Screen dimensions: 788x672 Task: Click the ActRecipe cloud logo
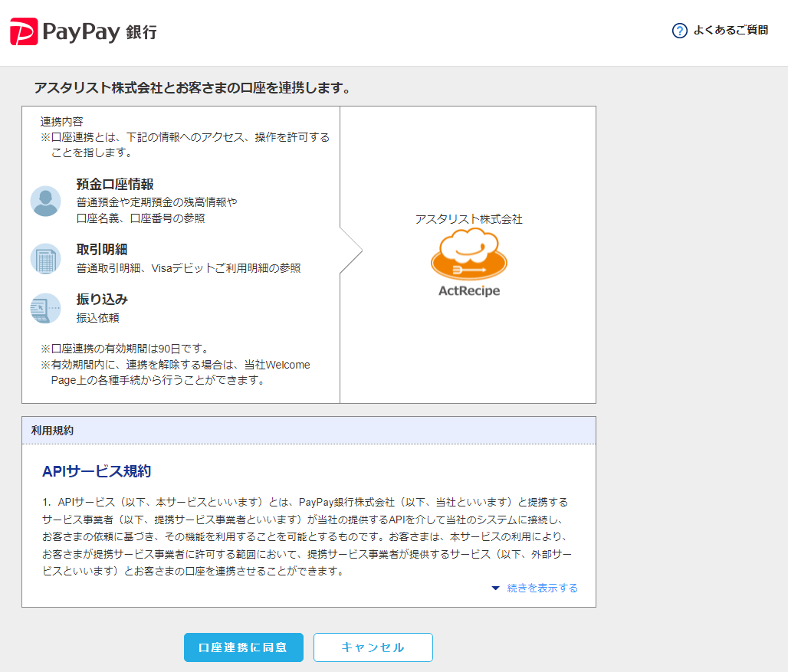469,254
